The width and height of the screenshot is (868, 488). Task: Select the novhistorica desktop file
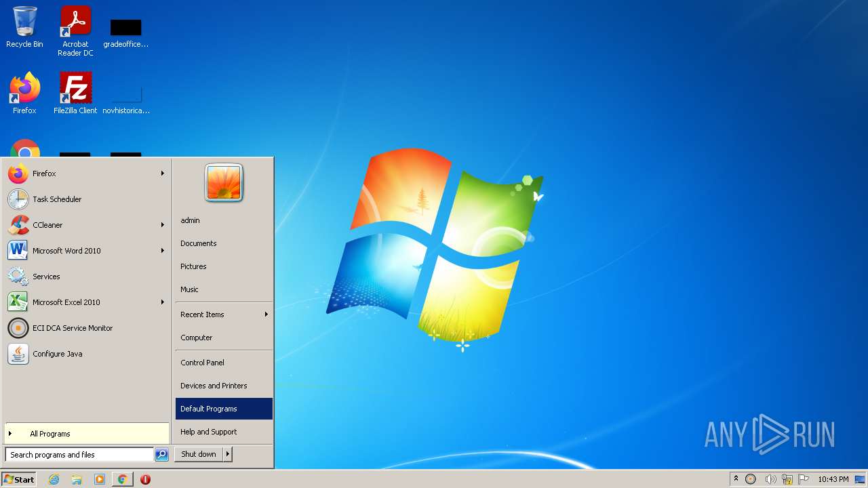point(126,98)
